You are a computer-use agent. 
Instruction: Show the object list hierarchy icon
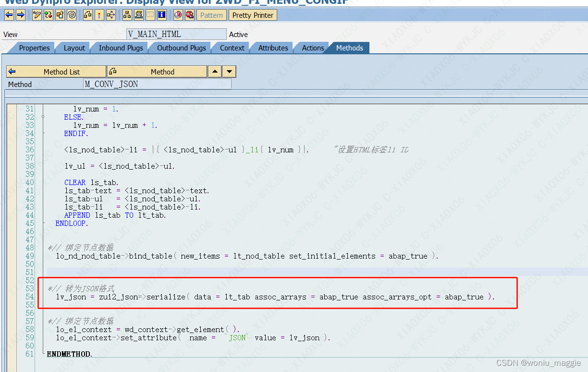127,15
